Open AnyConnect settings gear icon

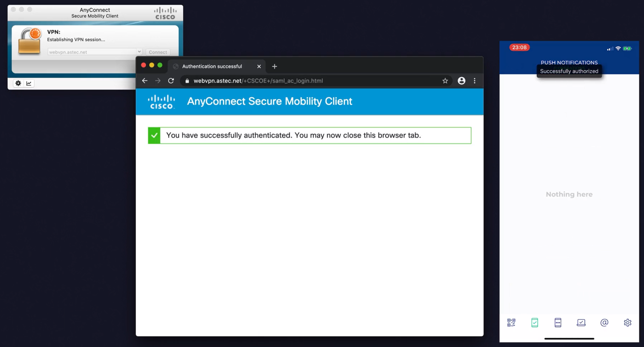tap(18, 83)
